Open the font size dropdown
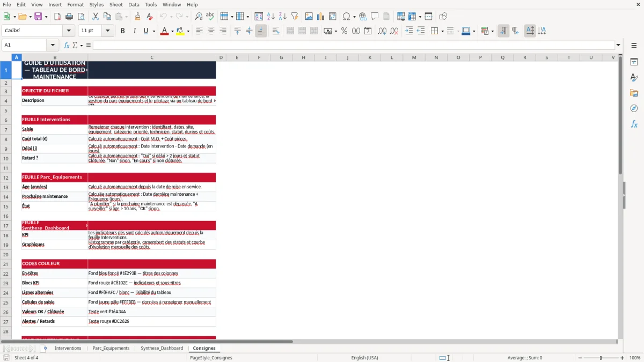 108,31
